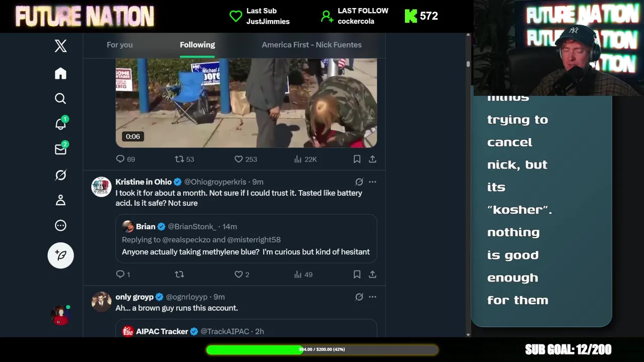Open the More circle menu in sidebar
Screen dimensions: 644x362
(60, 225)
